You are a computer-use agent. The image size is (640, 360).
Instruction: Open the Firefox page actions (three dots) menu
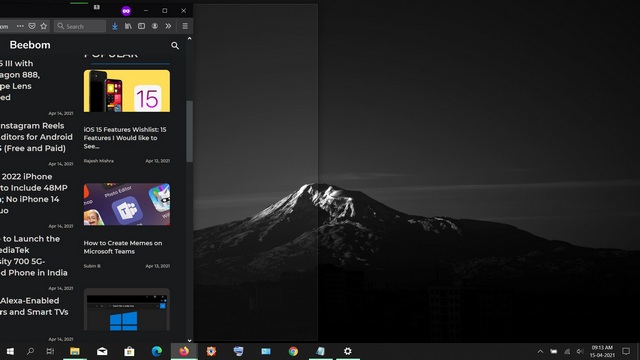20,26
